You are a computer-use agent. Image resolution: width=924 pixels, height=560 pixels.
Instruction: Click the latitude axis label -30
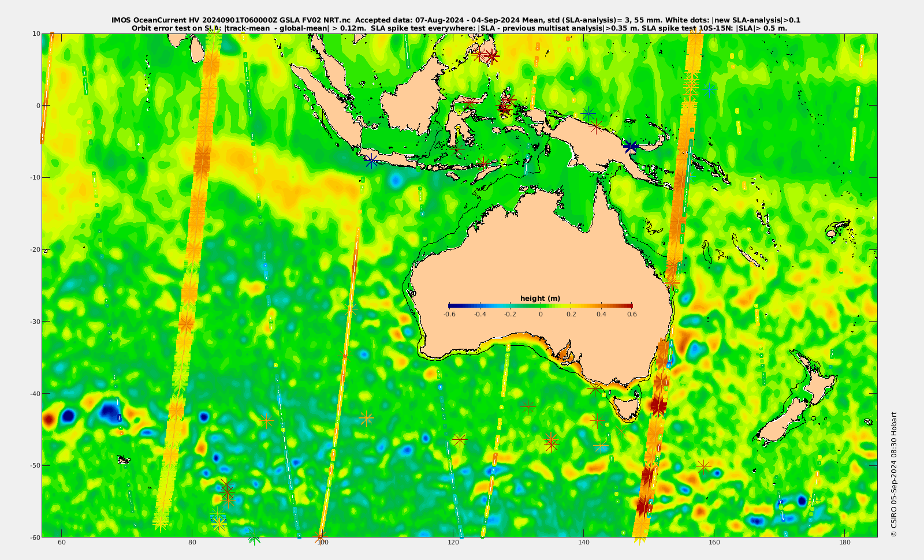pos(35,322)
